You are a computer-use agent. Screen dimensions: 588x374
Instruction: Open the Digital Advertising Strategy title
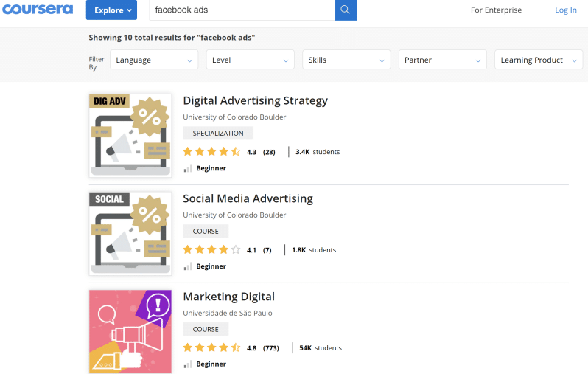tap(255, 100)
